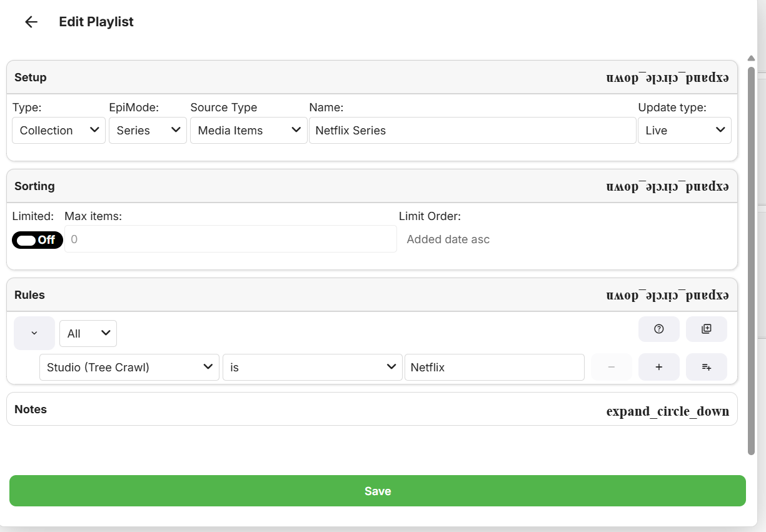Add a nested rule group via the list-plus icon
The image size is (766, 532).
coord(706,367)
